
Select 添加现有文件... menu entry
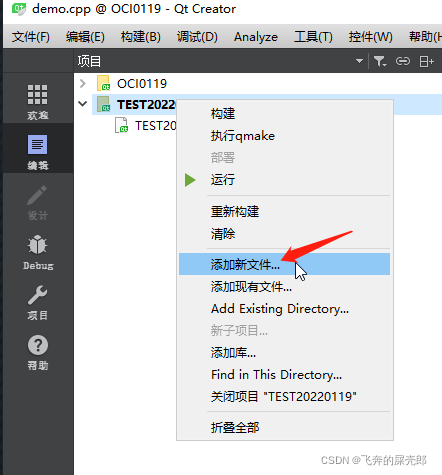284,286
